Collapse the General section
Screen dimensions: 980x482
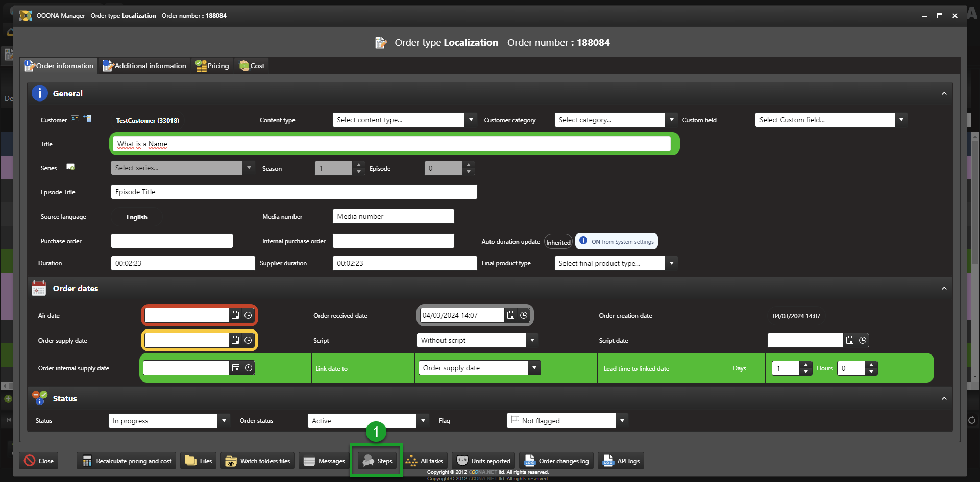[944, 94]
